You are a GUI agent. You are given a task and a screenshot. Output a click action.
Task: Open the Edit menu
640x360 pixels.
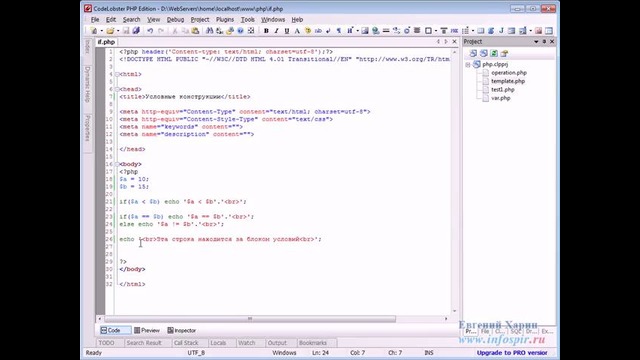point(111,20)
